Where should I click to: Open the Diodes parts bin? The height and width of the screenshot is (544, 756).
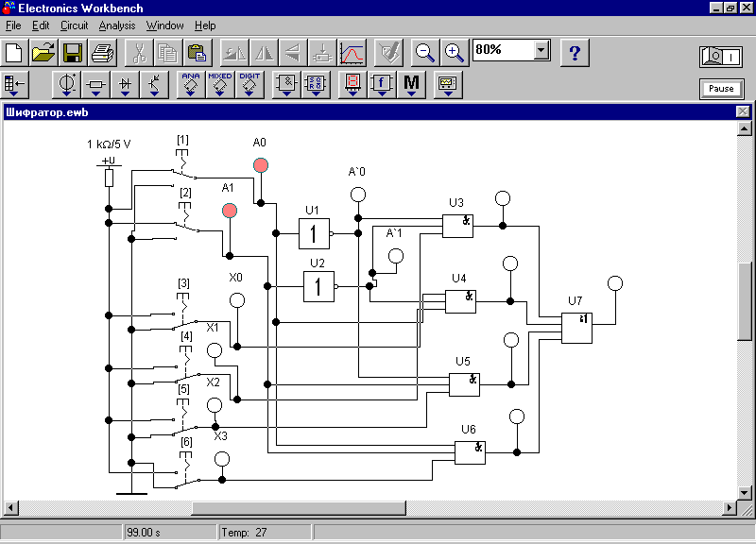tap(126, 84)
